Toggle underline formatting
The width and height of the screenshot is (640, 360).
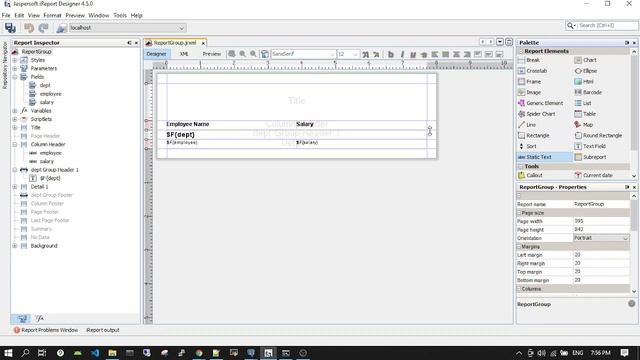click(413, 54)
